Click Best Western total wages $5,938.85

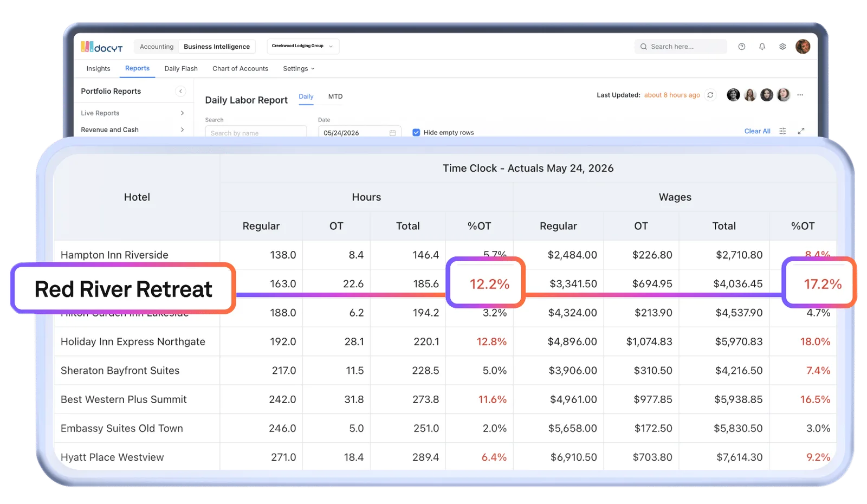[x=738, y=399]
